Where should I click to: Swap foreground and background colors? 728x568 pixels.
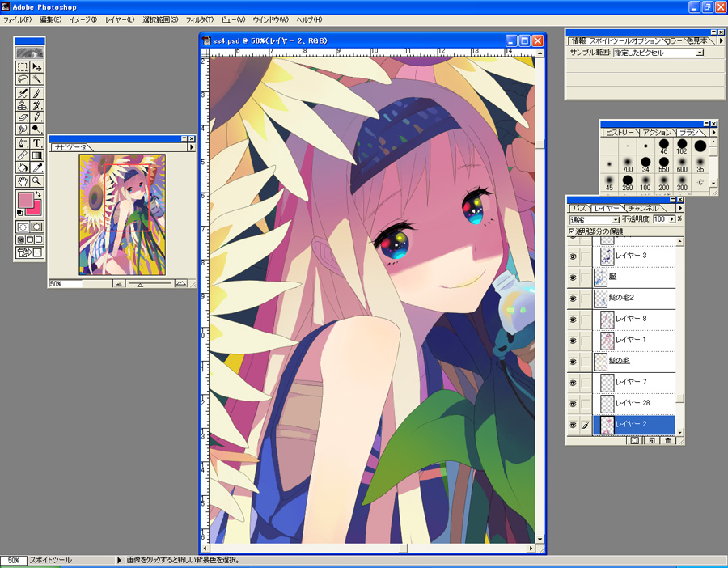39,193
